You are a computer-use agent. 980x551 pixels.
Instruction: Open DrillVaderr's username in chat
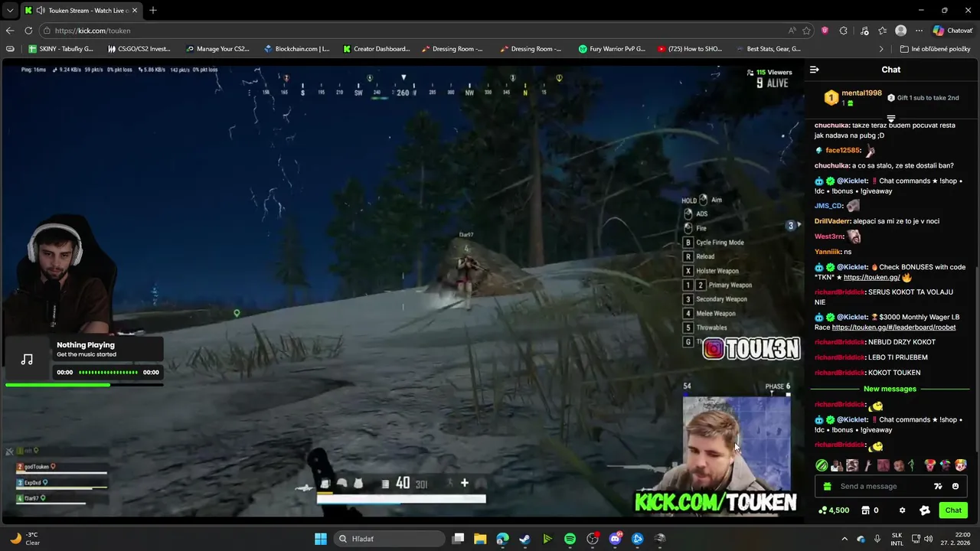[832, 221]
